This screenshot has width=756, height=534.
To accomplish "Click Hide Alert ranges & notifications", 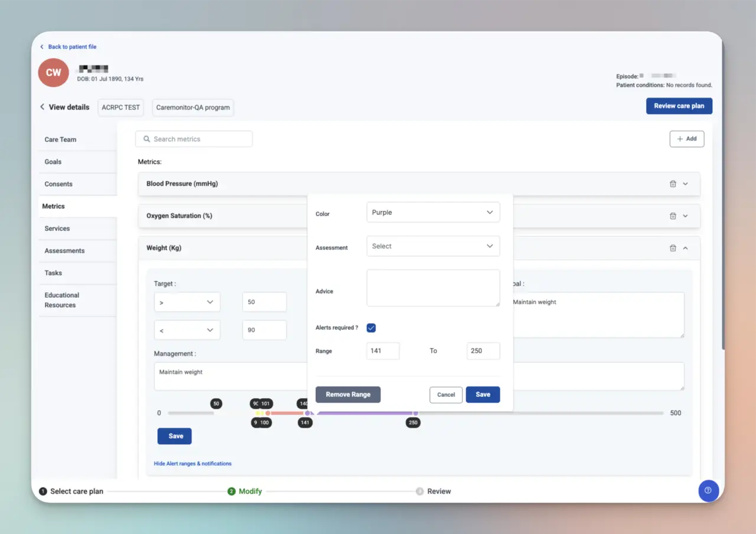I will coord(193,464).
